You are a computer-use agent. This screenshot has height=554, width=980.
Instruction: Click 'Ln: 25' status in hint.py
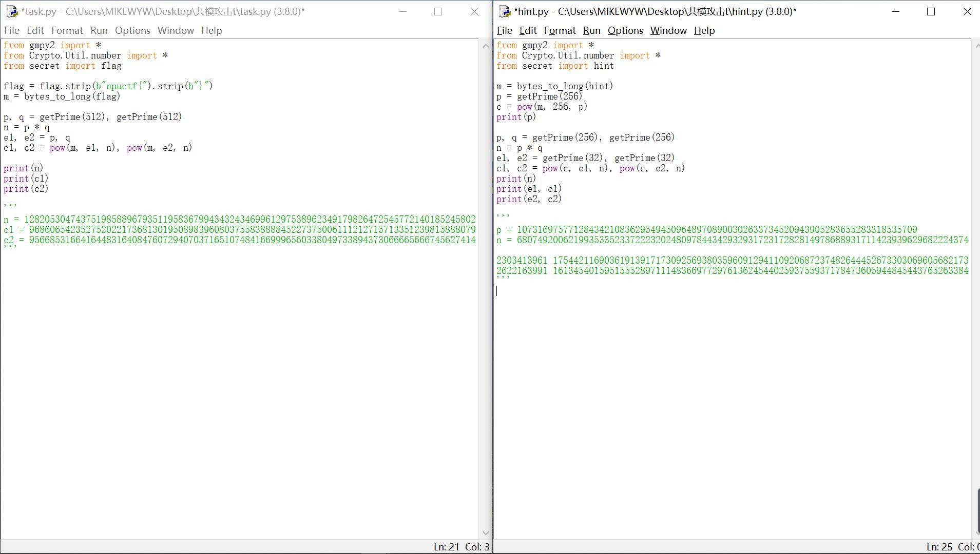(939, 547)
